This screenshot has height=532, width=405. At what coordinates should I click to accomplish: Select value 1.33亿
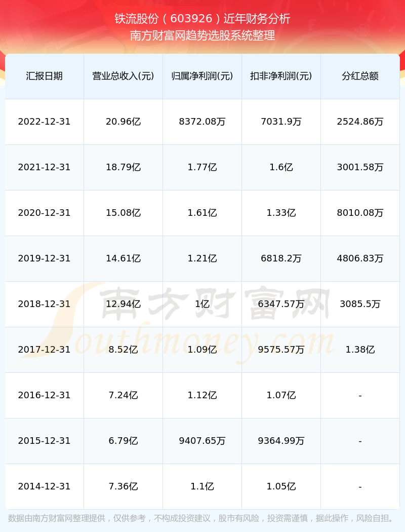tap(281, 213)
